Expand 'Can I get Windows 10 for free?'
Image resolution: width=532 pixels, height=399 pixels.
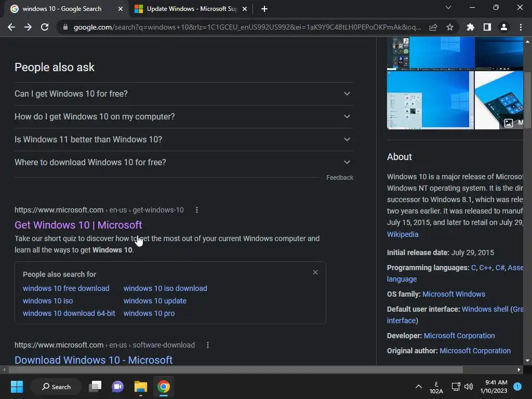183,94
